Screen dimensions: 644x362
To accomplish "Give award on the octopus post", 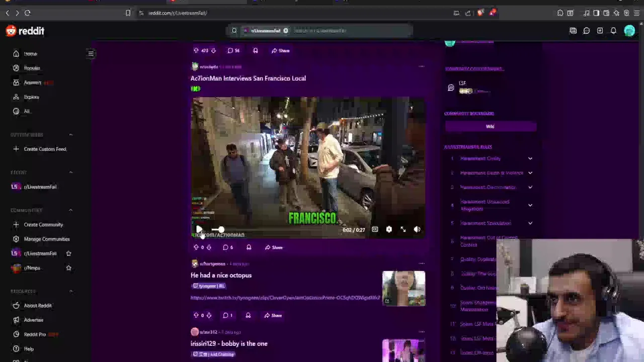I will [x=248, y=316].
